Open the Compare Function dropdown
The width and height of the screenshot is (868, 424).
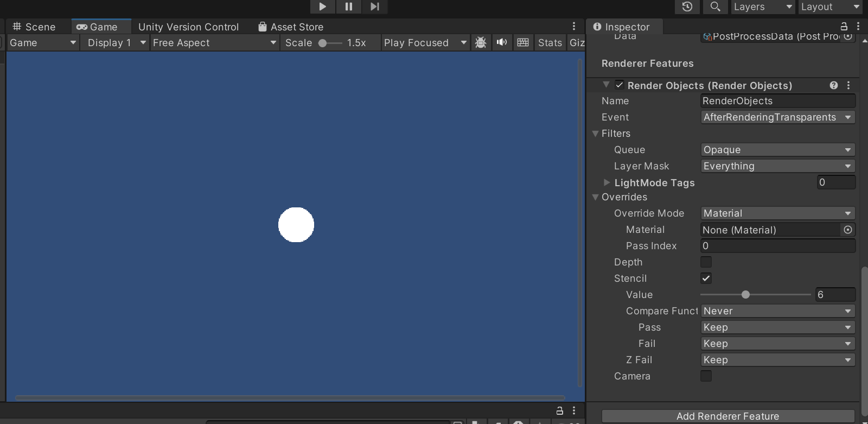coord(777,311)
